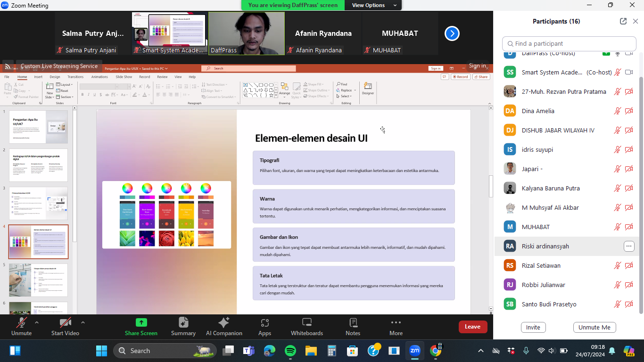Open the Shape Effects dropdown
This screenshot has width=644, height=362.
coord(315,96)
